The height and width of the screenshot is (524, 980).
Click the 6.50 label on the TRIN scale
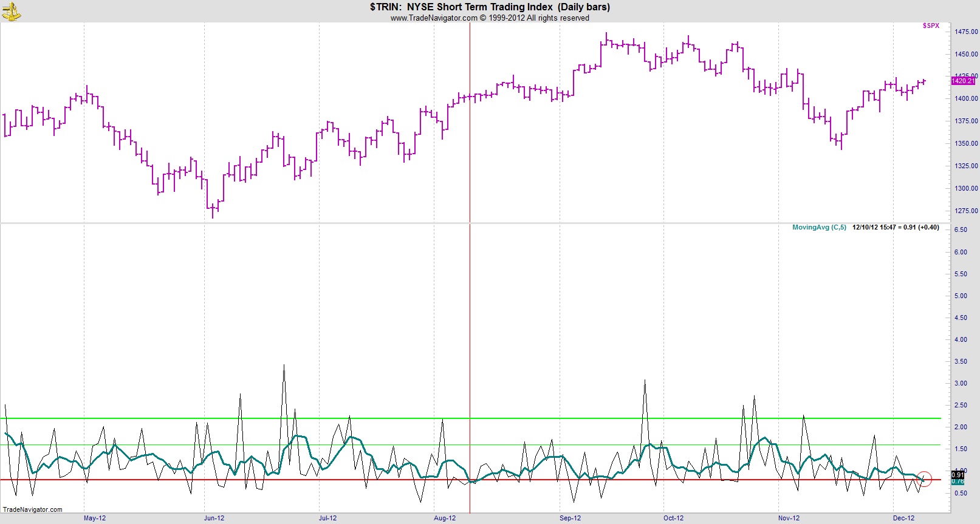[961, 230]
